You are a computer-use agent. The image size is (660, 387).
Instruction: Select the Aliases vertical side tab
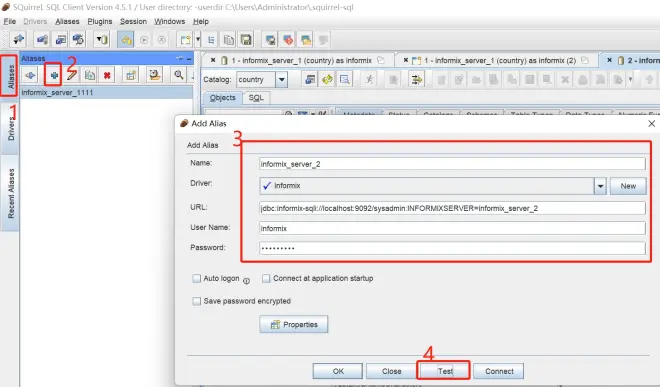9,76
